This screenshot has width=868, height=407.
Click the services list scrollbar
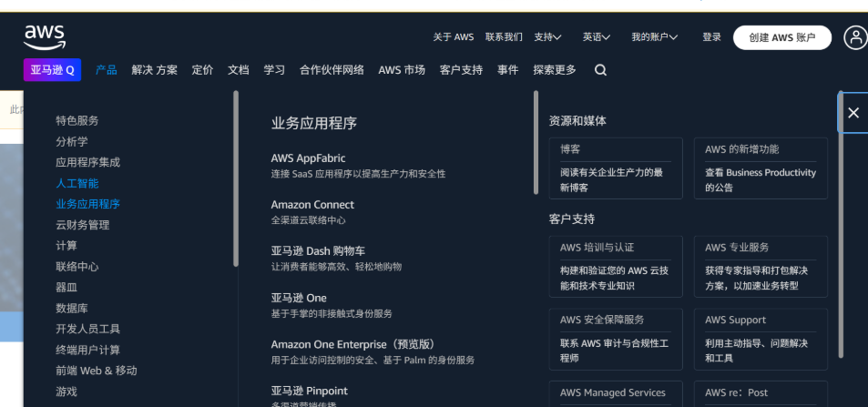[x=536, y=142]
